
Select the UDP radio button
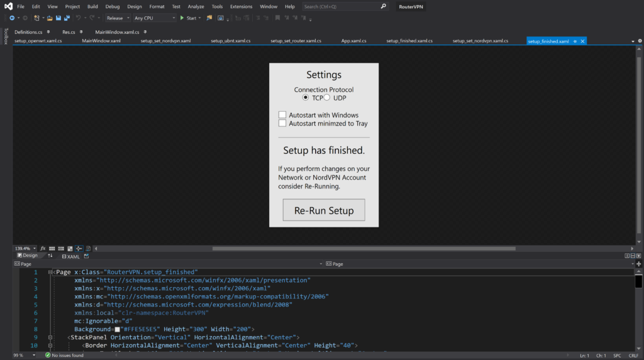click(327, 98)
